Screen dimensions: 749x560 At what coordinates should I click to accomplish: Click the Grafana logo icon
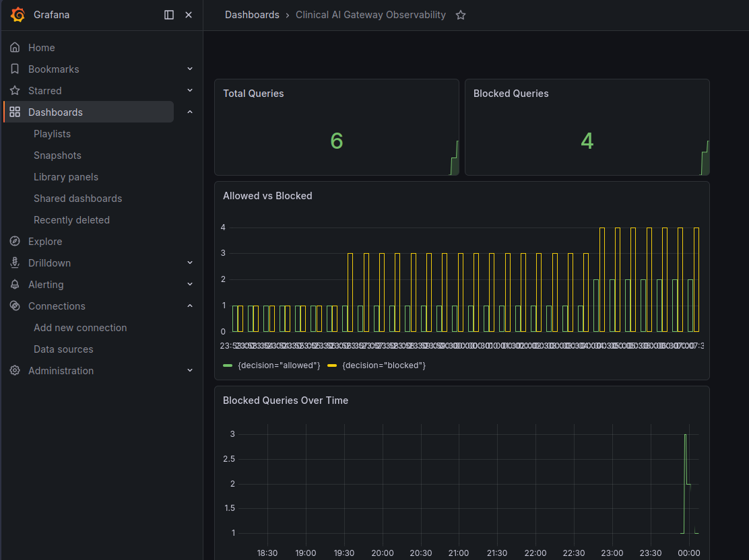(18, 15)
